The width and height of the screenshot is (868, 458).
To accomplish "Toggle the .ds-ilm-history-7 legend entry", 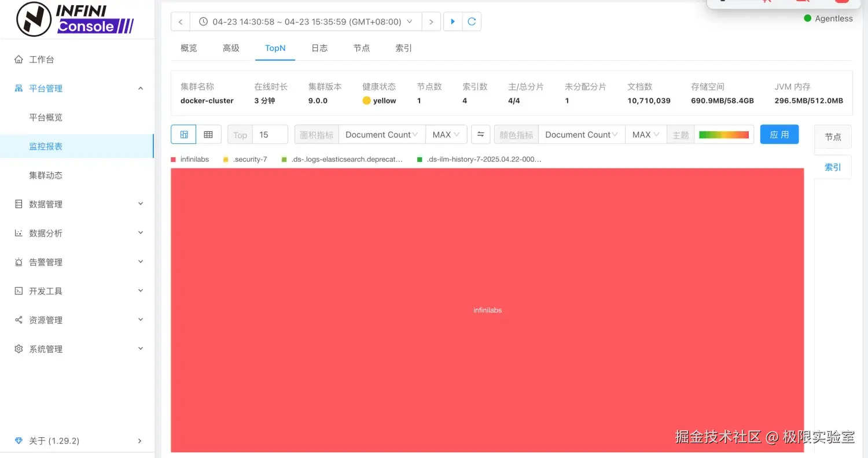I will click(x=480, y=159).
